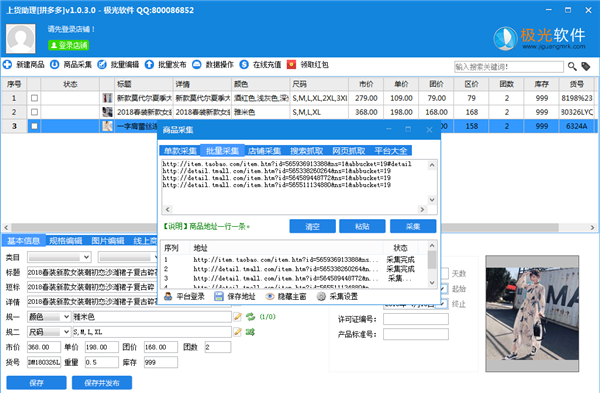Switch to the 规格编辑 tab

(66, 241)
